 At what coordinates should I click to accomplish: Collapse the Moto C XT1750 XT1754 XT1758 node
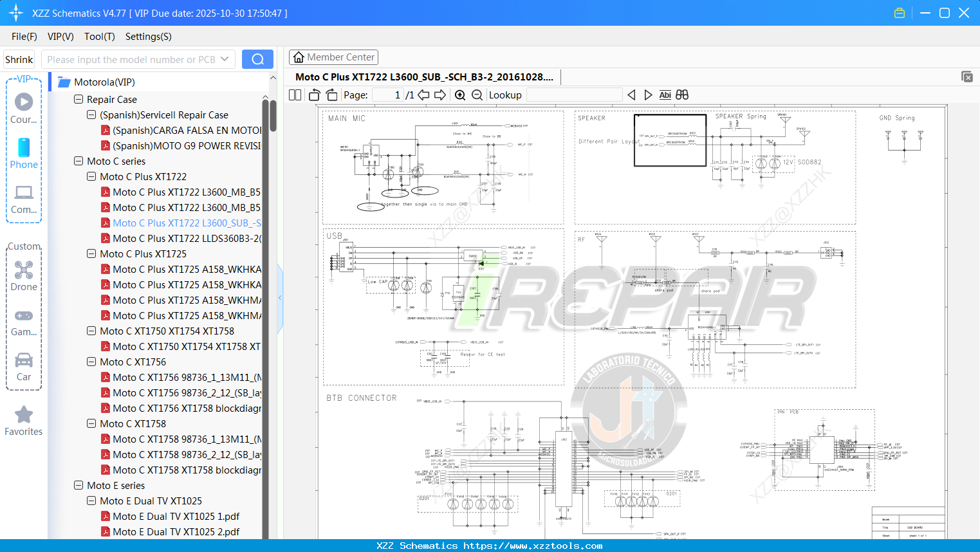(x=91, y=331)
